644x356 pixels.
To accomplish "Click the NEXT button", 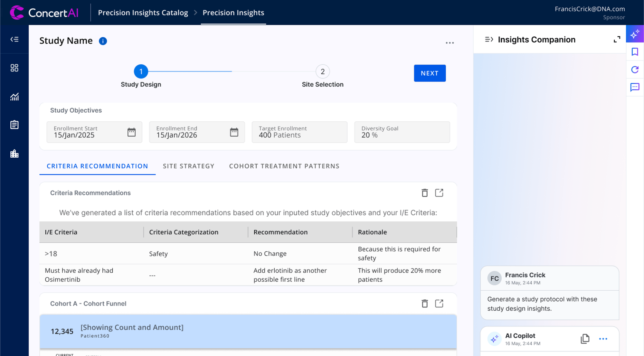I will pos(430,73).
